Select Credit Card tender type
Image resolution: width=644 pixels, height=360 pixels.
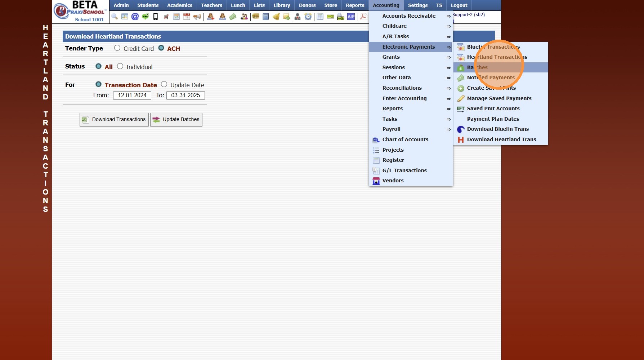tap(117, 48)
